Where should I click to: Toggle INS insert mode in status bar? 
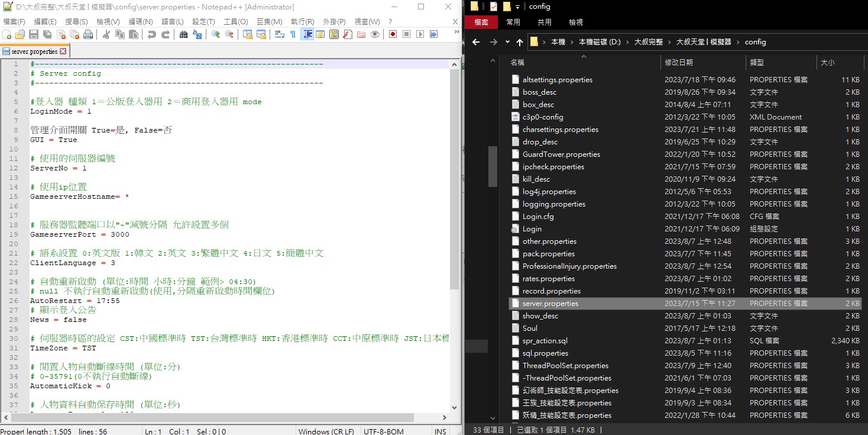[x=441, y=431]
